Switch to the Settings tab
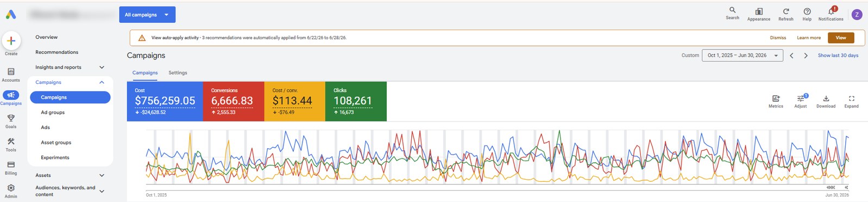Screen dimensions: 868x202 [178, 73]
